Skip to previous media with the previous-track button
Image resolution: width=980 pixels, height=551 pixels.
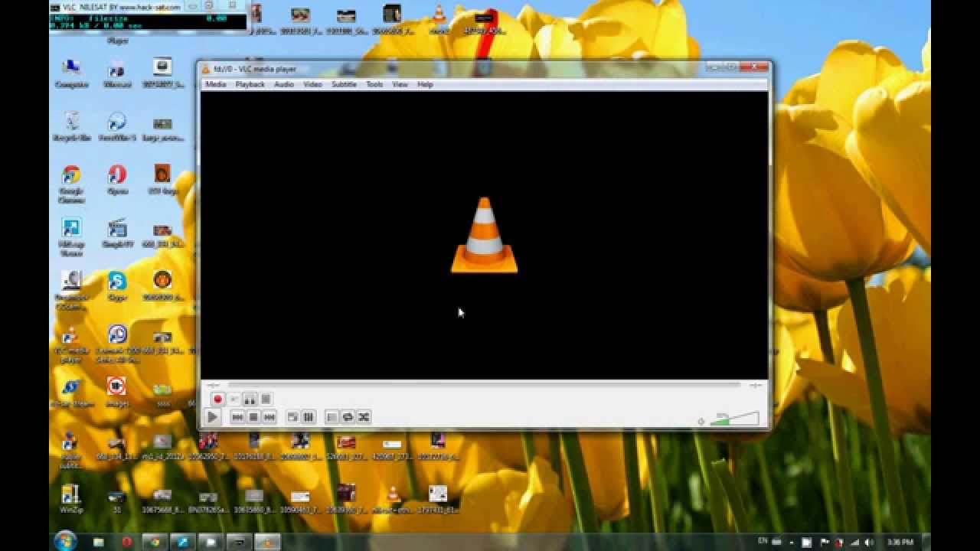pyautogui.click(x=237, y=417)
